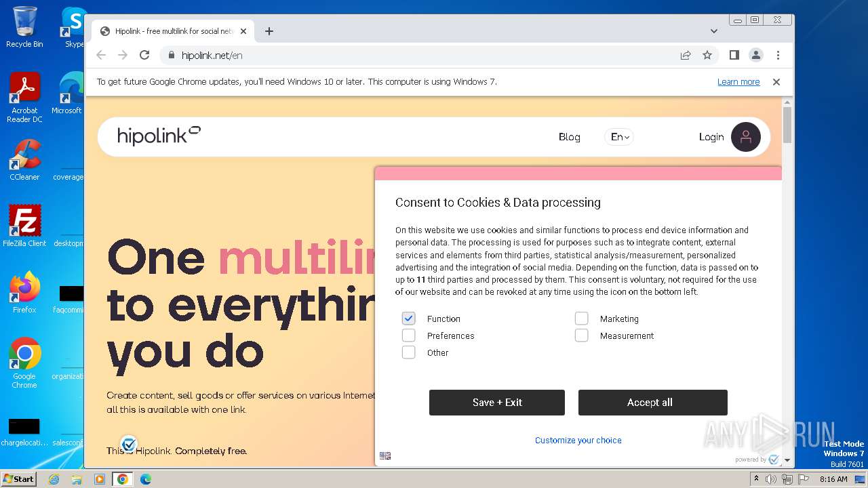Close the Hipolink browser tab

tap(243, 31)
